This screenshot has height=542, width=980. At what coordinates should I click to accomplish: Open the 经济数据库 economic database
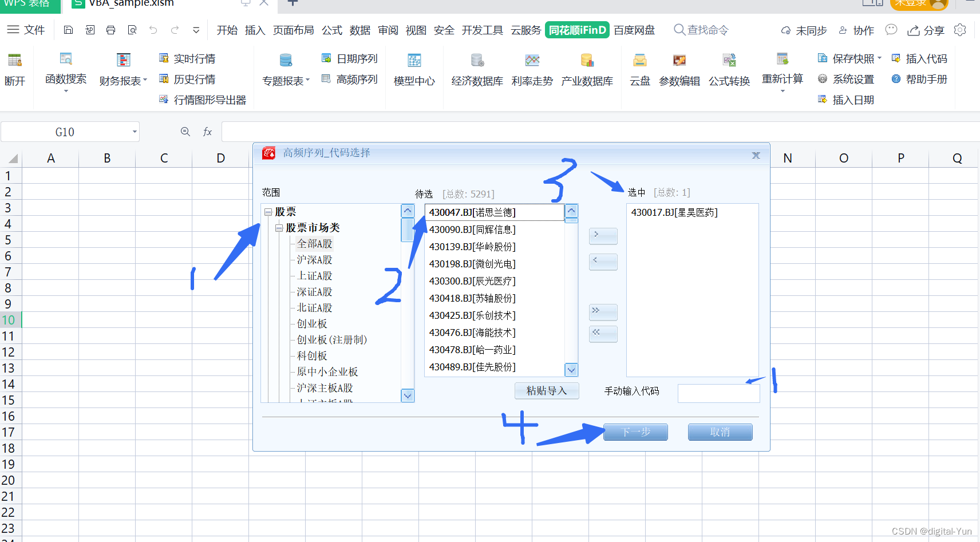click(x=477, y=70)
